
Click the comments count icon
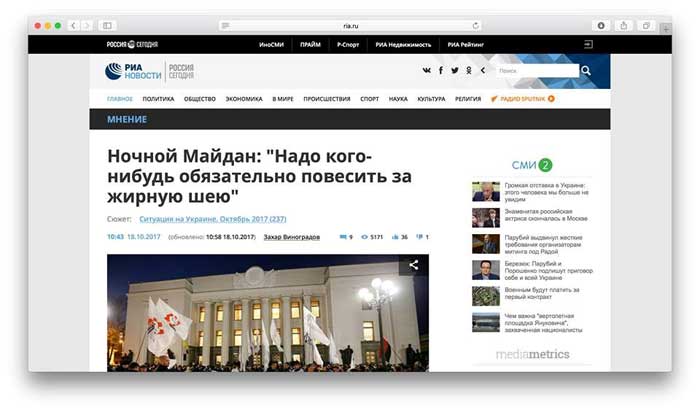click(344, 237)
